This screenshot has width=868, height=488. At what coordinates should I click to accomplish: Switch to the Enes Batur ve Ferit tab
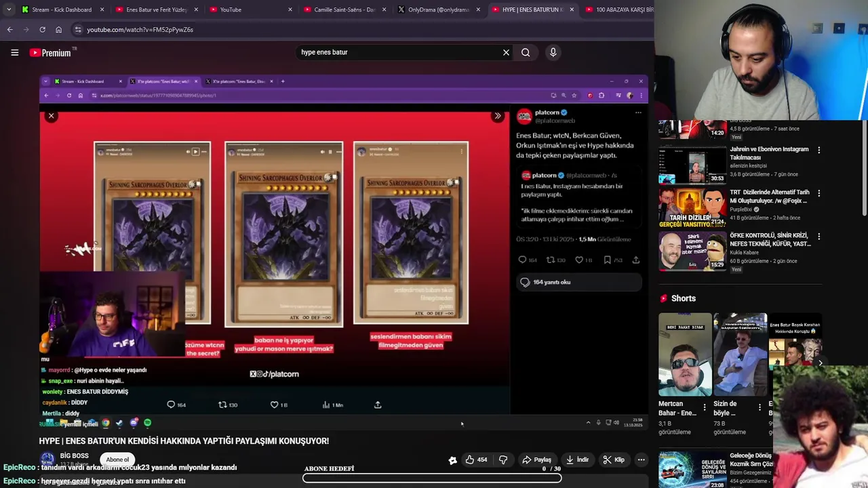157,9
